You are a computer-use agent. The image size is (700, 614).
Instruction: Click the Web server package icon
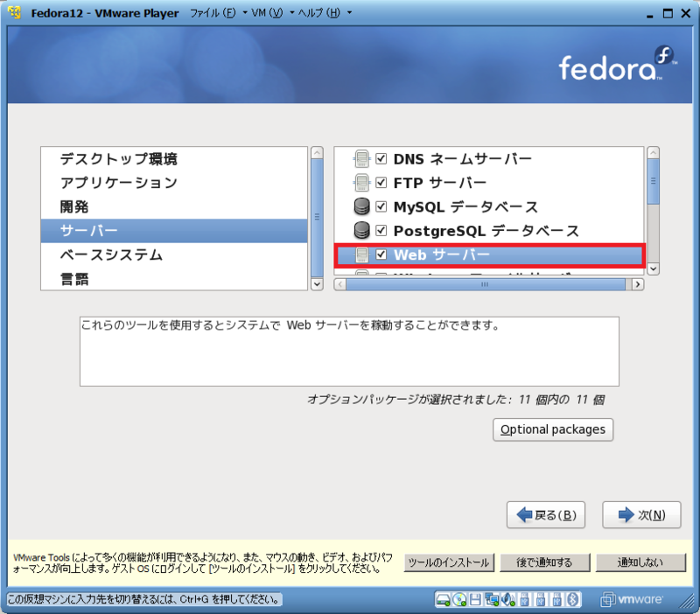[x=364, y=254]
